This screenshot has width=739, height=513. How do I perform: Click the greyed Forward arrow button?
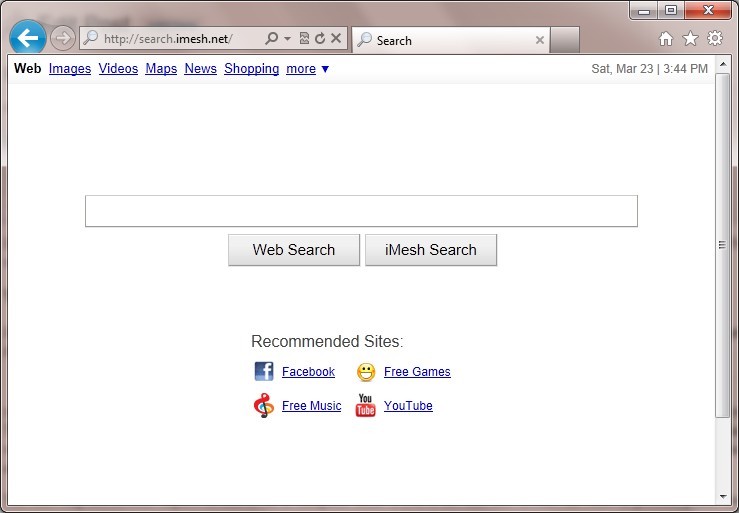click(63, 38)
